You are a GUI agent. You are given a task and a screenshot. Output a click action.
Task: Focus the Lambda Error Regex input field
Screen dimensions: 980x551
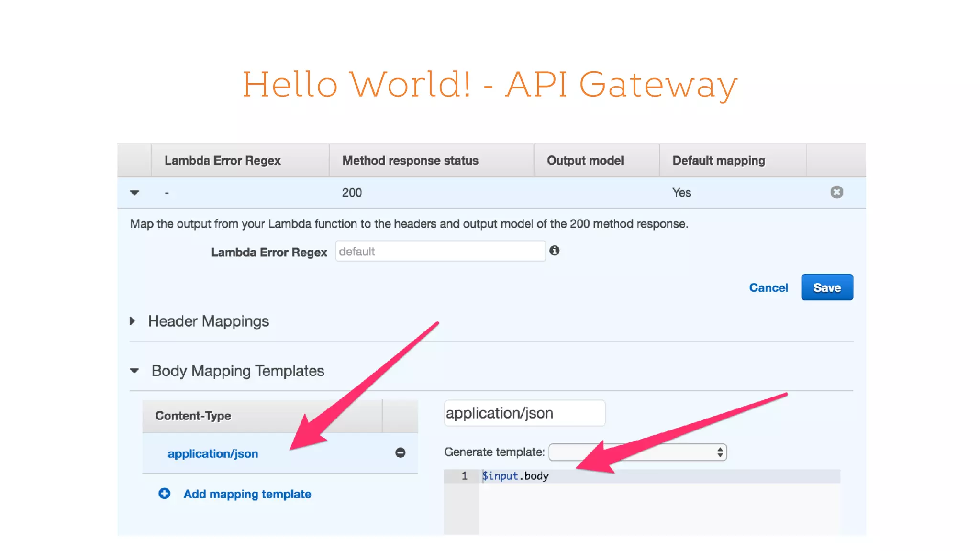point(440,251)
